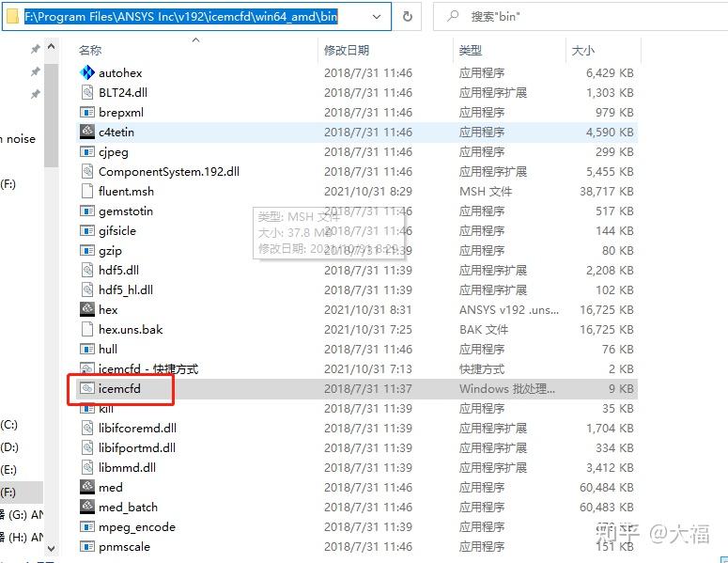Click the pnmscale application icon

pyautogui.click(x=87, y=546)
